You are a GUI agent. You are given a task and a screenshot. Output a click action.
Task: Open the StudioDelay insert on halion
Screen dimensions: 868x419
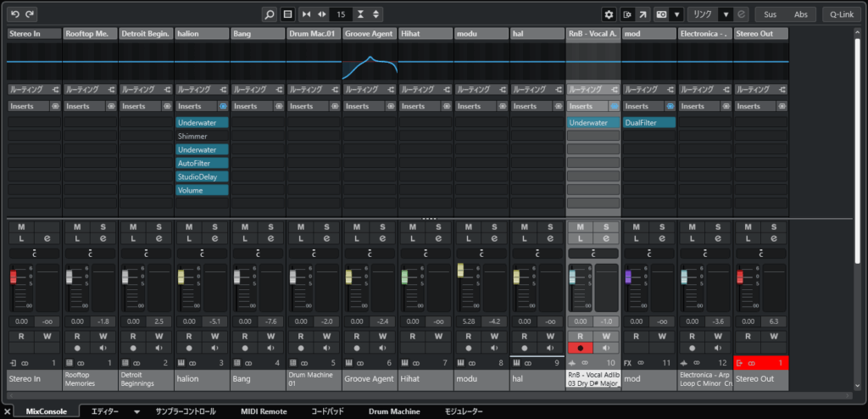point(202,176)
